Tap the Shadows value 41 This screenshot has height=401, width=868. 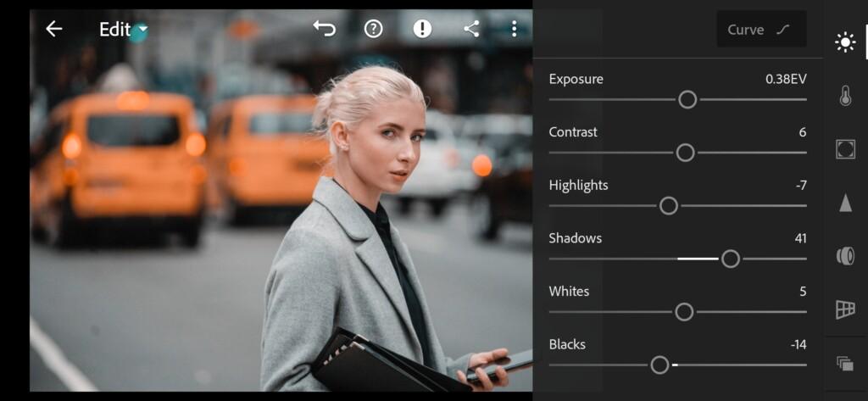(x=800, y=239)
